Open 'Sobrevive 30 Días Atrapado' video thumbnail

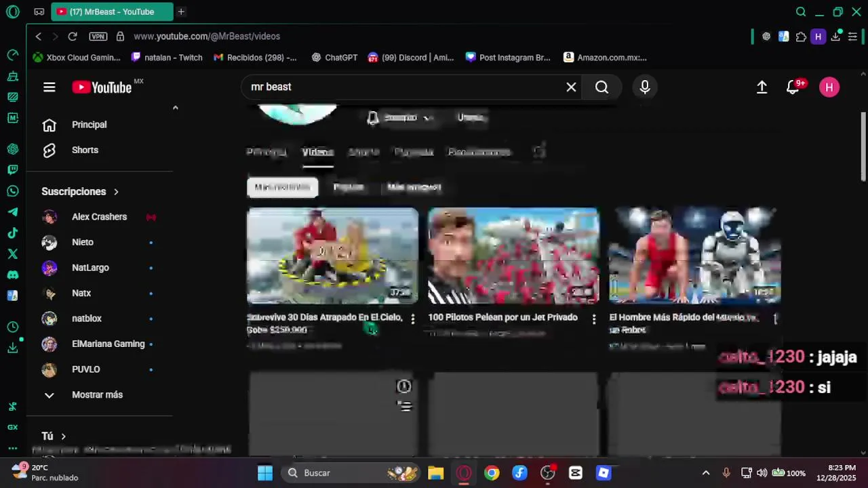(332, 256)
